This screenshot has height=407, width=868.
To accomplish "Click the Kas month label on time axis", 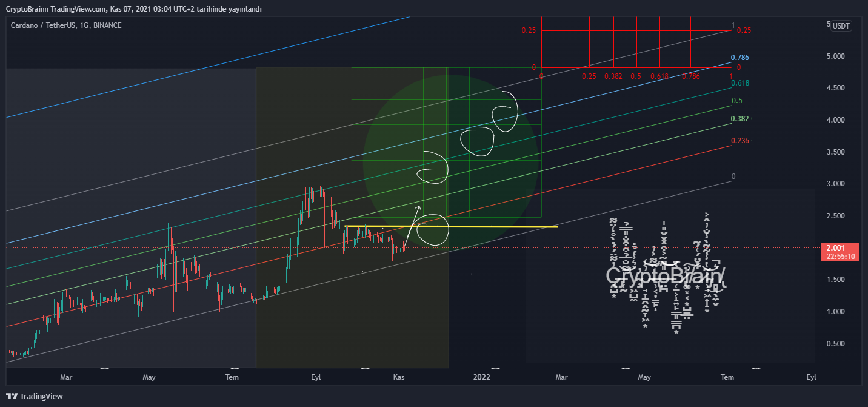I will point(399,377).
